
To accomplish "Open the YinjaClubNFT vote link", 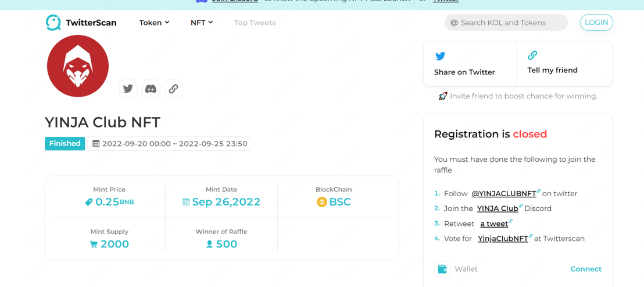I will click(503, 239).
